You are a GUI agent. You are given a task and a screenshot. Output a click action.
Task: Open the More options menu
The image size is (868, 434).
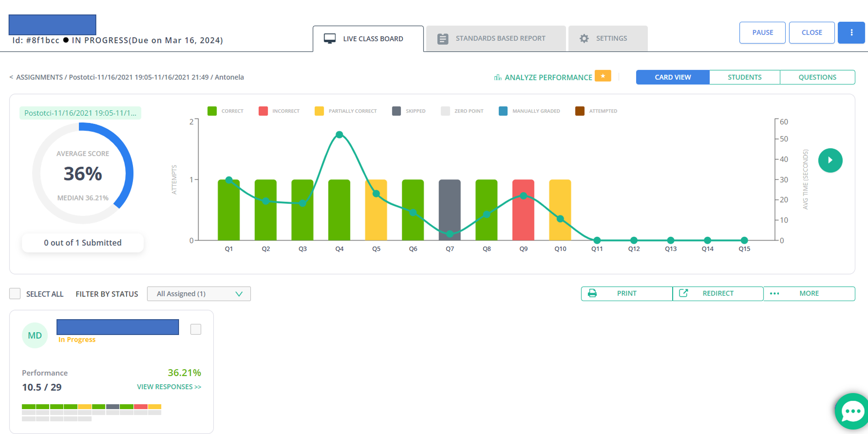click(809, 293)
